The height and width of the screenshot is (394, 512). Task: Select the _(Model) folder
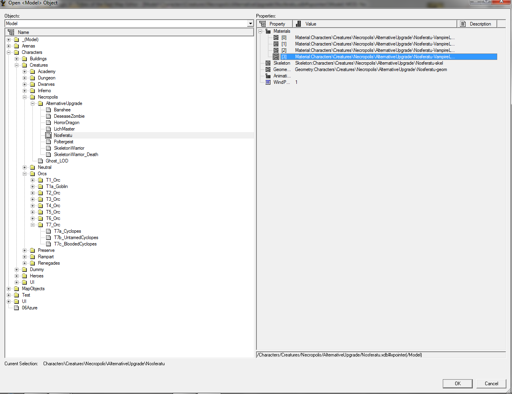[30, 39]
